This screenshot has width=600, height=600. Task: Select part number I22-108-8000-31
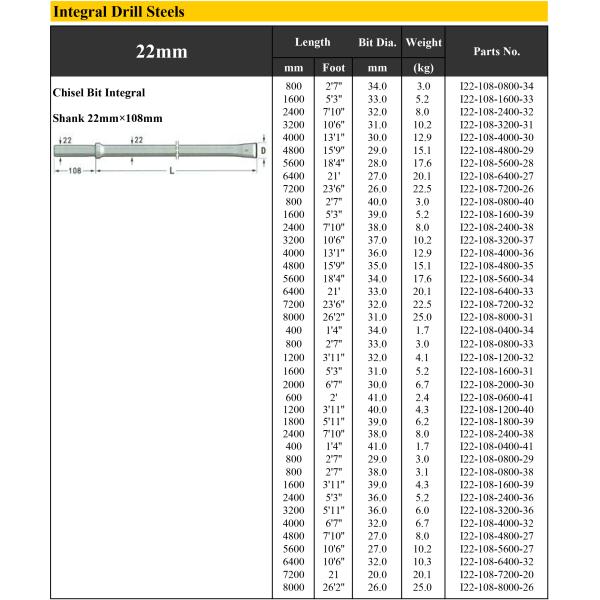click(496, 318)
